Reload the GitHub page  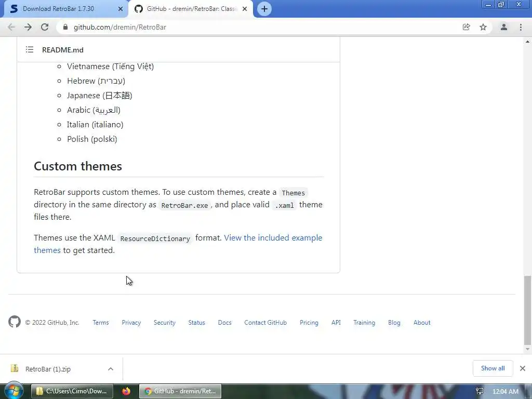[45, 27]
